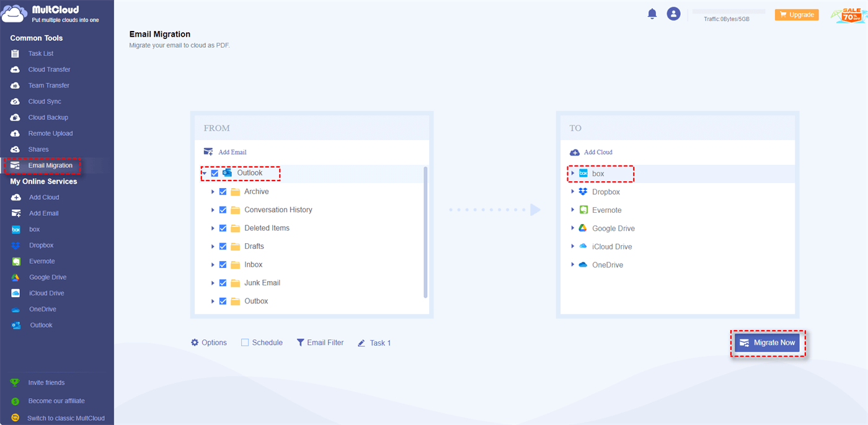
Task: Click the Outlook icon in the sidebar
Action: [16, 325]
